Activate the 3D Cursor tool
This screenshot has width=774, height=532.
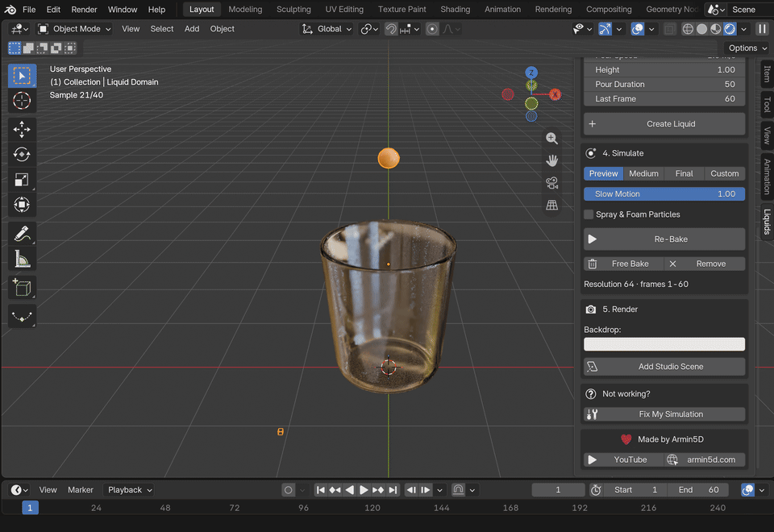click(22, 101)
